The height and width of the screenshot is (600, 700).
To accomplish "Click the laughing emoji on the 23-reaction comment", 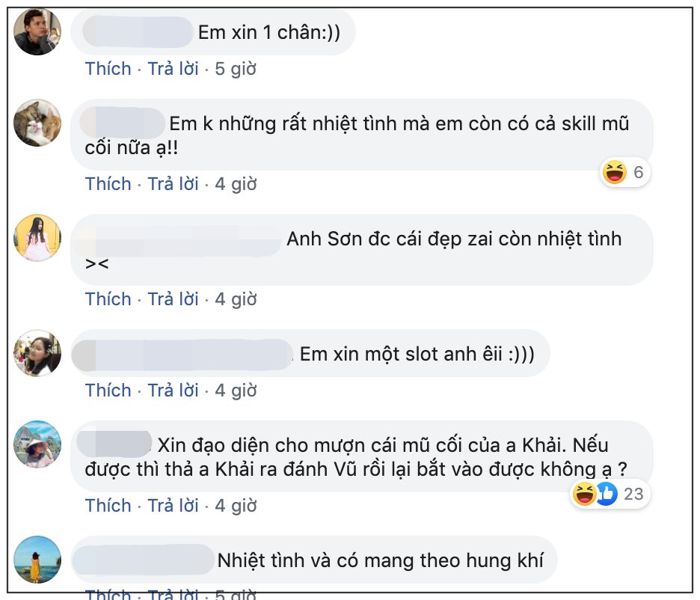I will click(584, 494).
